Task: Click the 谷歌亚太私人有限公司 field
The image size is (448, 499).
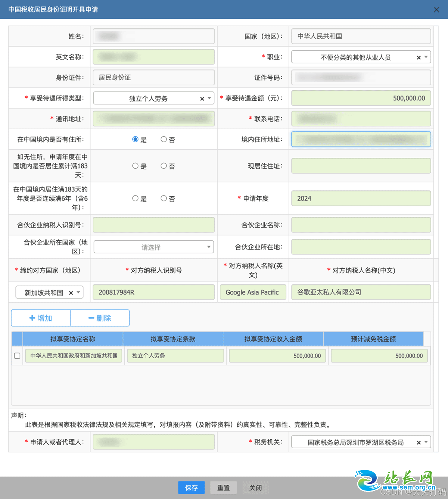Action: pyautogui.click(x=361, y=292)
